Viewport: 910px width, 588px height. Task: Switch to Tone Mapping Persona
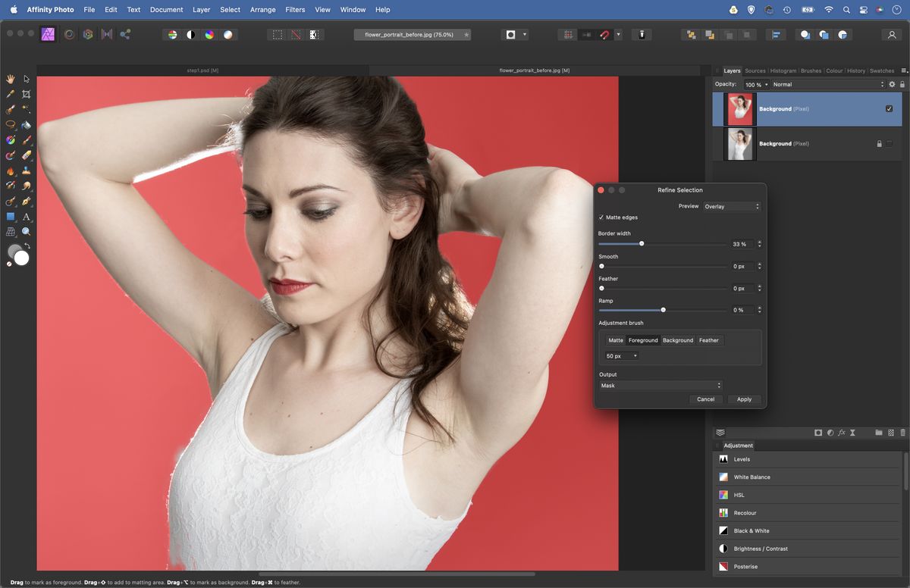[x=107, y=34]
